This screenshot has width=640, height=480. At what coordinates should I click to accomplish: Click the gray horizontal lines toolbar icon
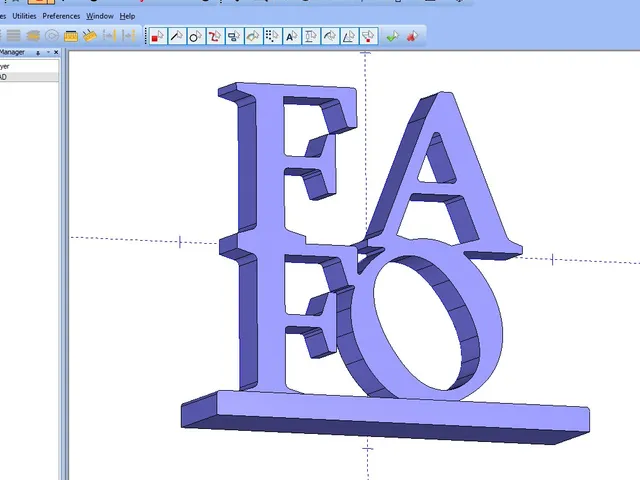(x=13, y=36)
